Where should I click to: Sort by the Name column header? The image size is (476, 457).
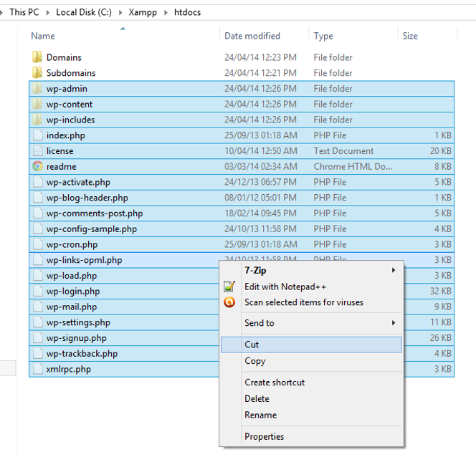tap(43, 36)
